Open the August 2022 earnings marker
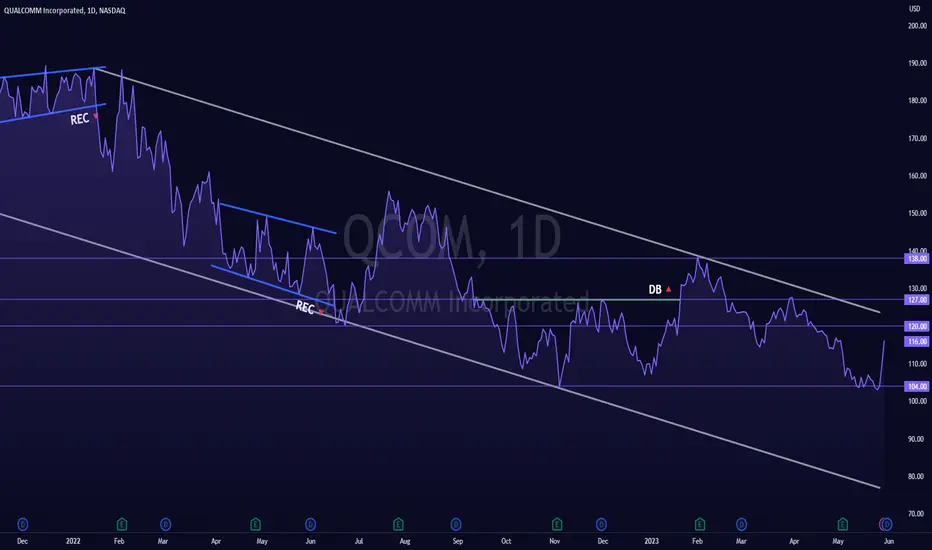The image size is (932, 550). [x=398, y=524]
